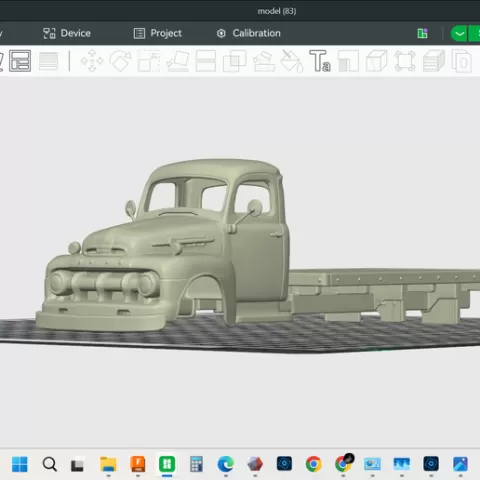Open Task View from taskbar
480x480 pixels.
[77, 465]
